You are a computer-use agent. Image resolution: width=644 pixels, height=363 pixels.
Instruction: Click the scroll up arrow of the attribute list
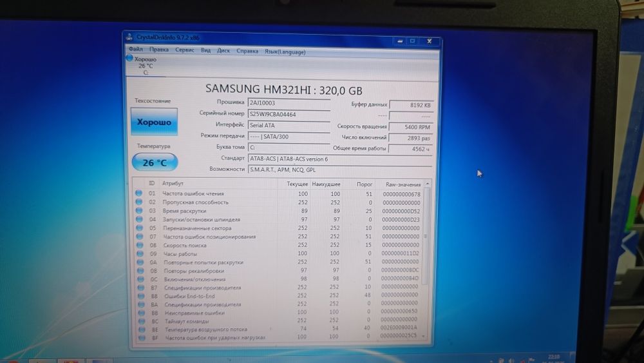[x=428, y=184]
